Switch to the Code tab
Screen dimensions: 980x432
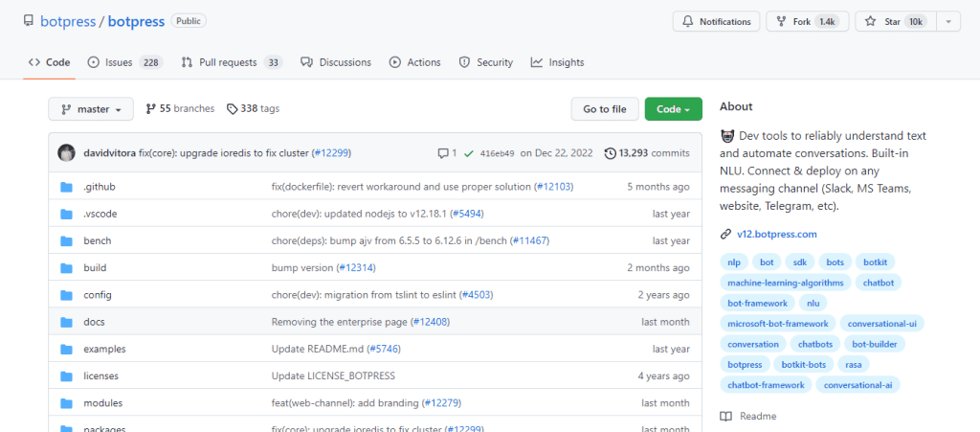pyautogui.click(x=50, y=62)
